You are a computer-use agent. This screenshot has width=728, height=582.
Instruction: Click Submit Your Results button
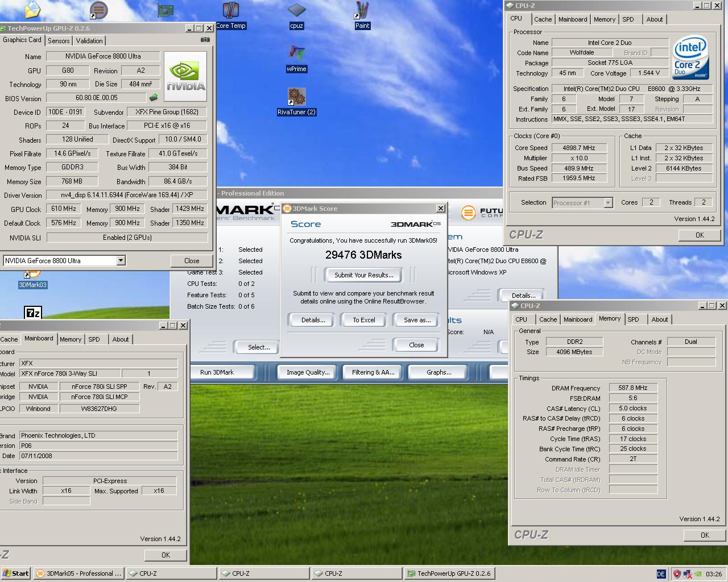click(x=364, y=275)
